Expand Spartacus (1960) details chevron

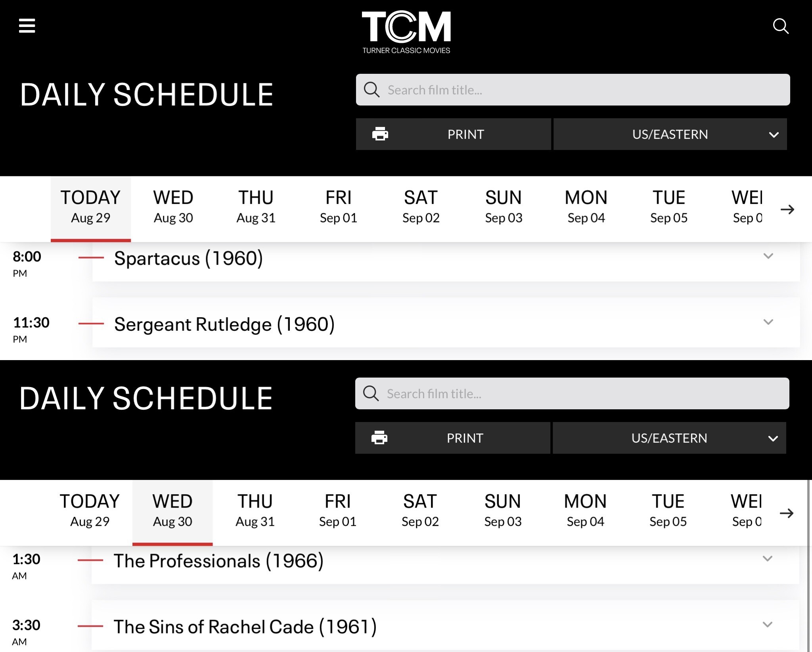[768, 256]
